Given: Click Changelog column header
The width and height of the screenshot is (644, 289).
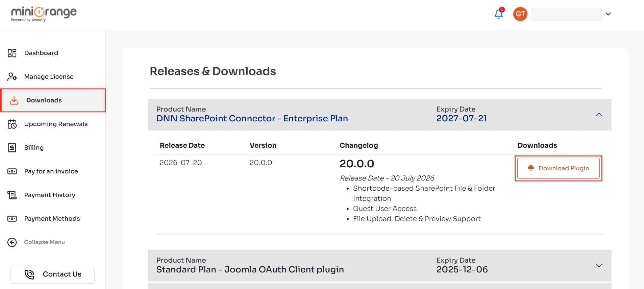Looking at the screenshot, I should click(x=358, y=145).
